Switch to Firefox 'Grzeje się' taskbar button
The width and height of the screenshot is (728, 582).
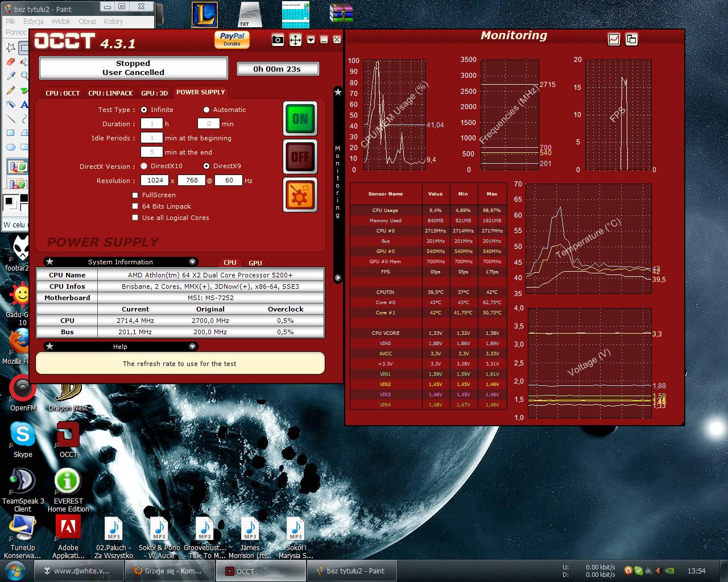169,571
